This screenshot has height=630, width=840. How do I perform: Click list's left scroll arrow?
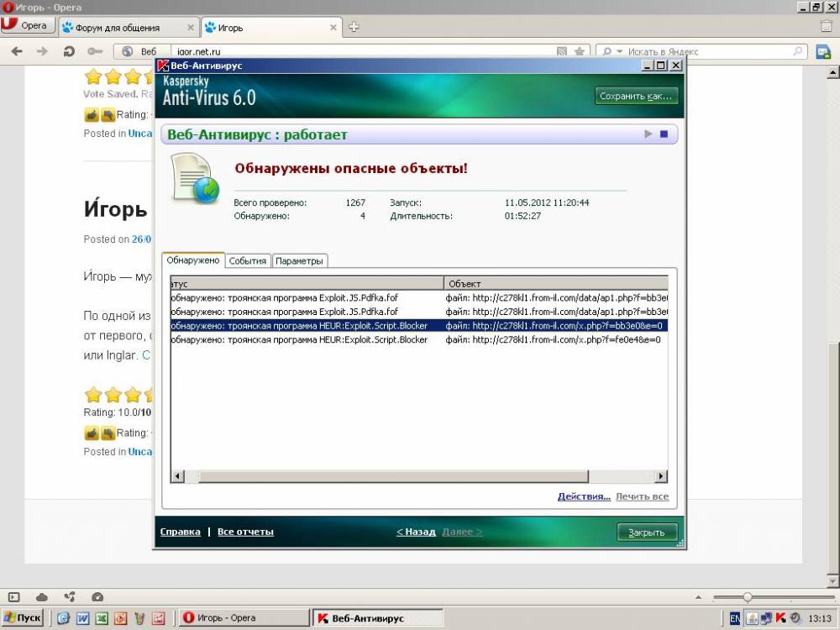pos(178,476)
